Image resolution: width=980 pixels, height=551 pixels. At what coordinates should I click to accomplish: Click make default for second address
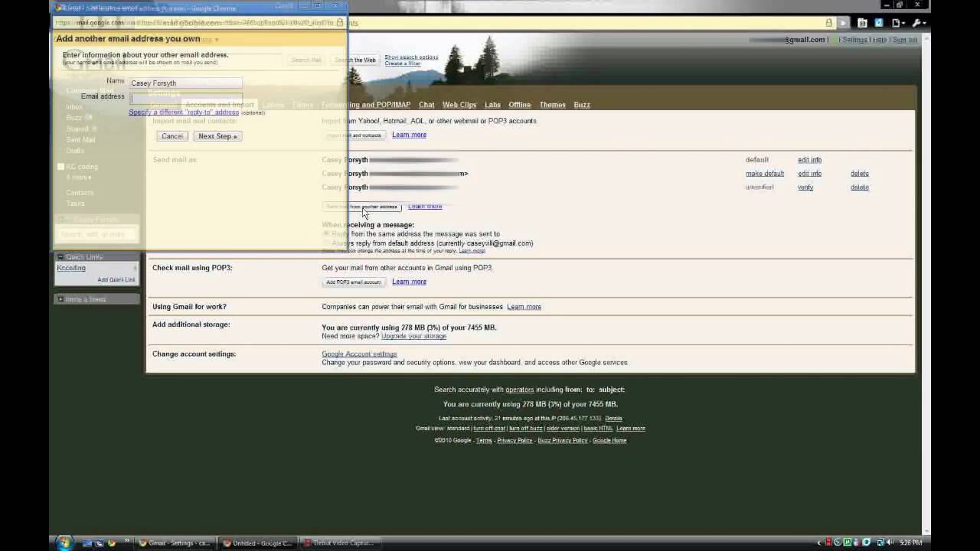pos(765,174)
